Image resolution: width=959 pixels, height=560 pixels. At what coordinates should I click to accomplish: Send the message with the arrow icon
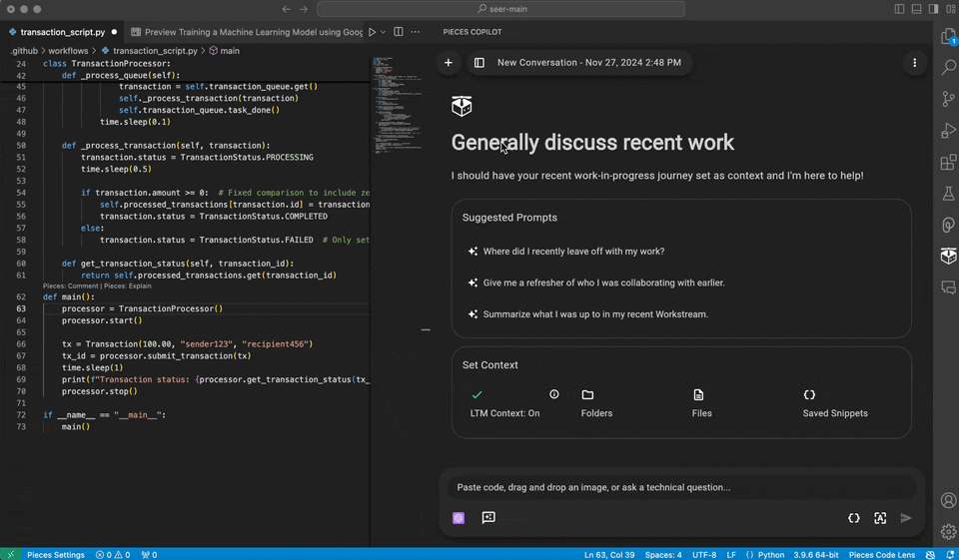(x=906, y=518)
